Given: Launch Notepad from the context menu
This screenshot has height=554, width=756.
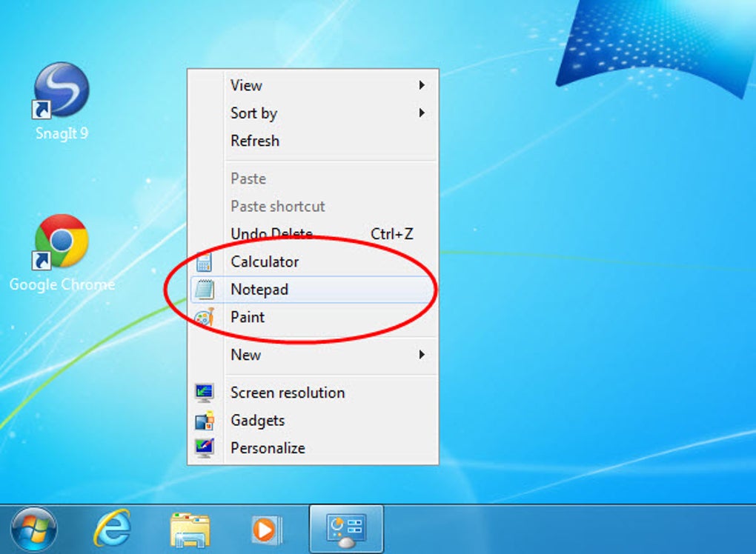Looking at the screenshot, I should point(313,290).
